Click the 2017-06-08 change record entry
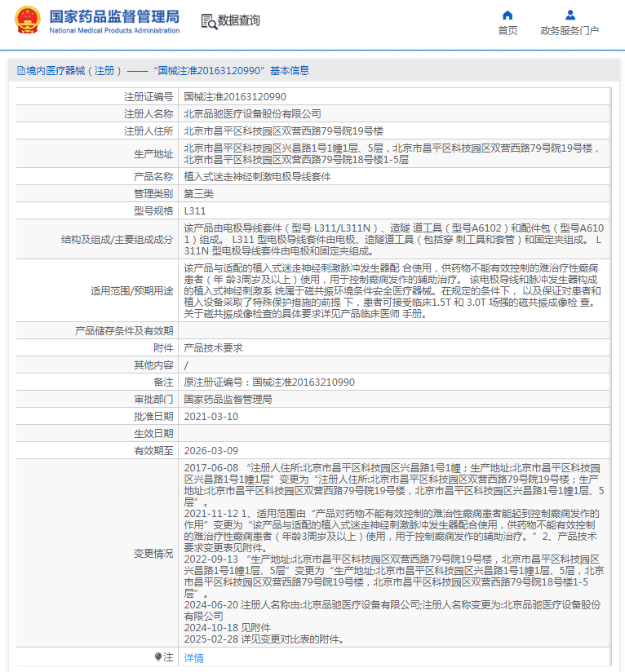 [393, 484]
